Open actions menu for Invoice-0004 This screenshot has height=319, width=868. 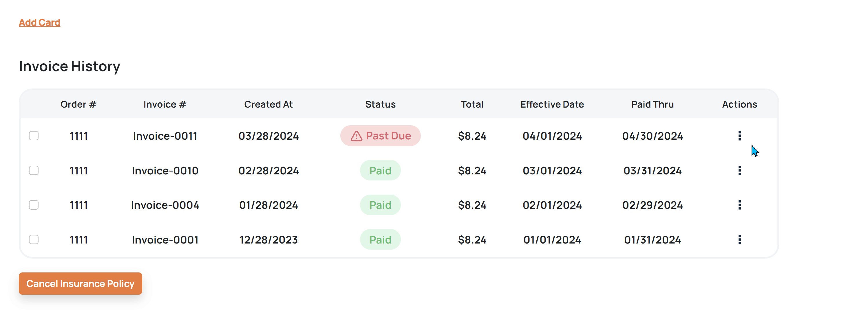click(739, 205)
